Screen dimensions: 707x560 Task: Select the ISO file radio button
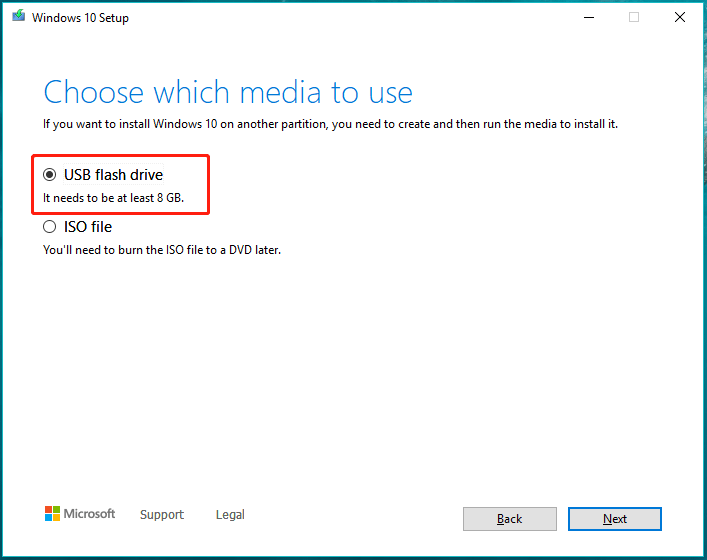(x=49, y=226)
